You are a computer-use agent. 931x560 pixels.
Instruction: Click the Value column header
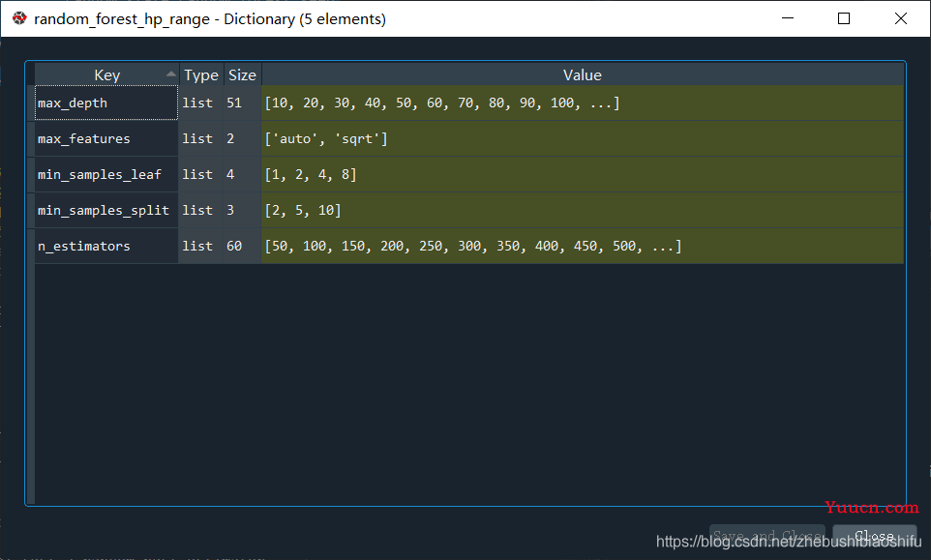[582, 75]
